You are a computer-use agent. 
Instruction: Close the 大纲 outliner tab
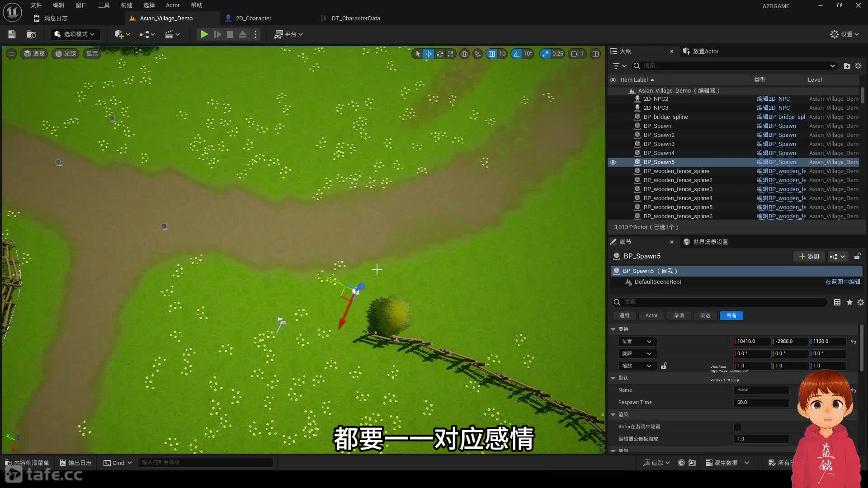point(672,52)
